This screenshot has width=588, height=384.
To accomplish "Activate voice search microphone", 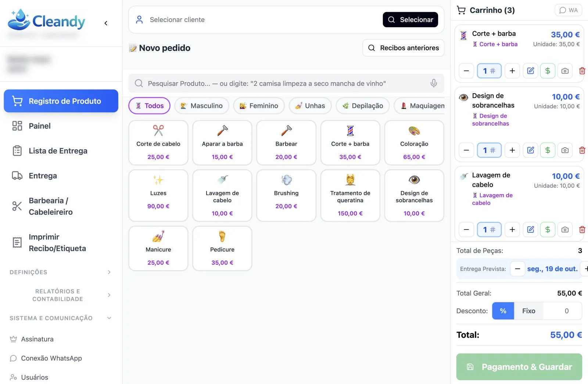I will [x=434, y=83].
